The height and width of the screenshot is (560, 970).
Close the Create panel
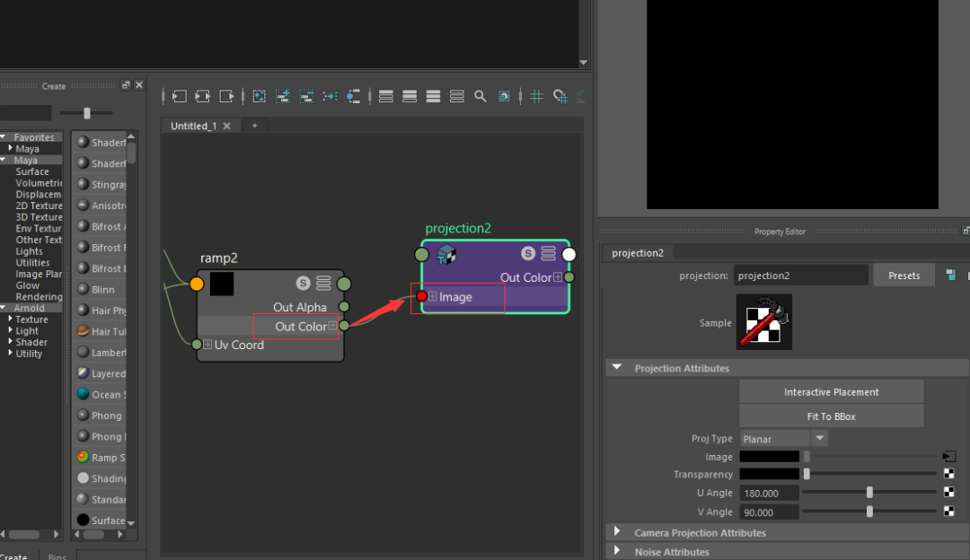[139, 85]
